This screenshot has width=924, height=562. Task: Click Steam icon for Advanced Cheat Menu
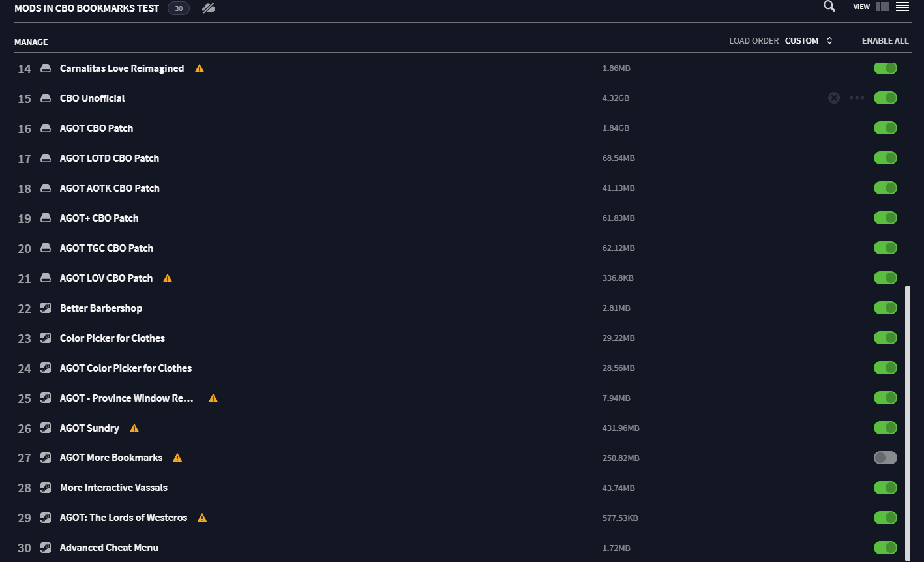[x=46, y=547]
